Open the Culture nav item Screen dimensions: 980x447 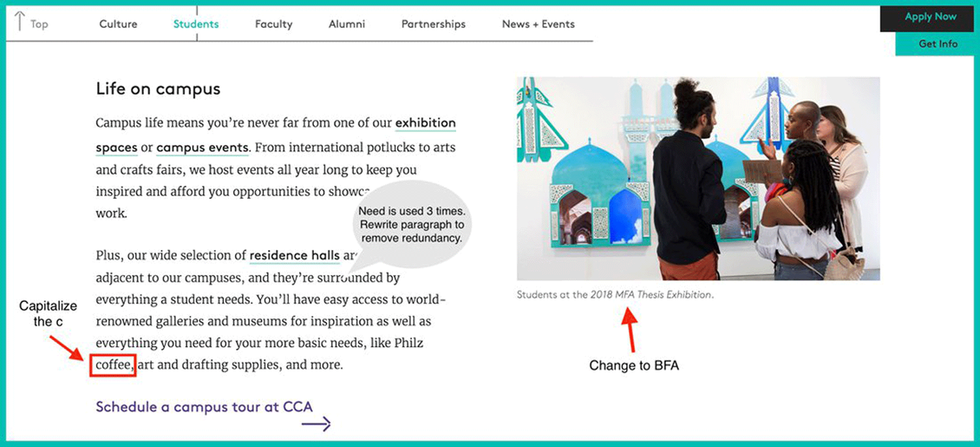[118, 24]
